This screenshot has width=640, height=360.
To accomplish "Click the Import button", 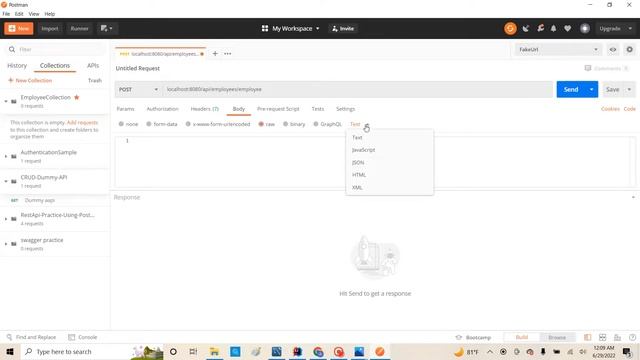I will 50,29.
